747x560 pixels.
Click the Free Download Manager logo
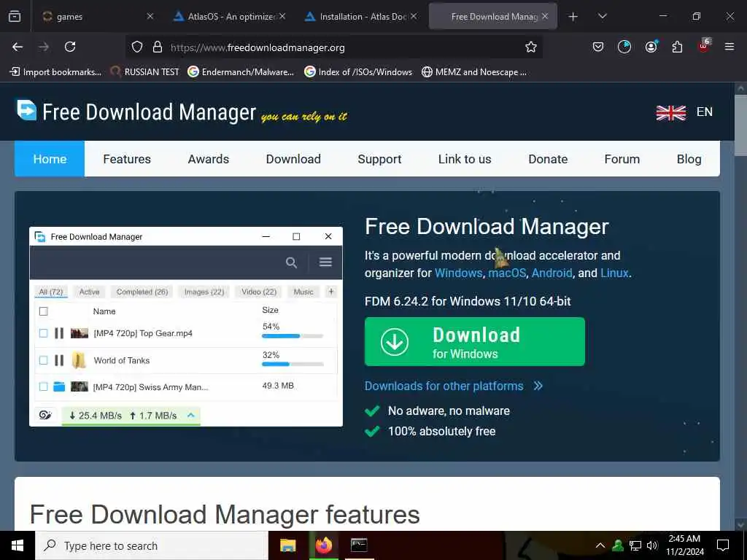coord(27,110)
